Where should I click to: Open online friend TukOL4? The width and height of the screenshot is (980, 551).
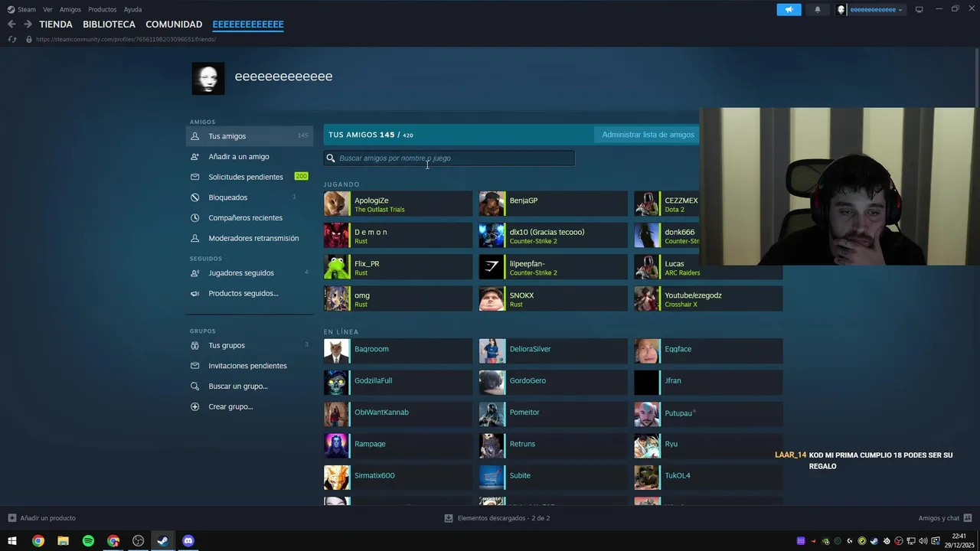[x=708, y=478]
